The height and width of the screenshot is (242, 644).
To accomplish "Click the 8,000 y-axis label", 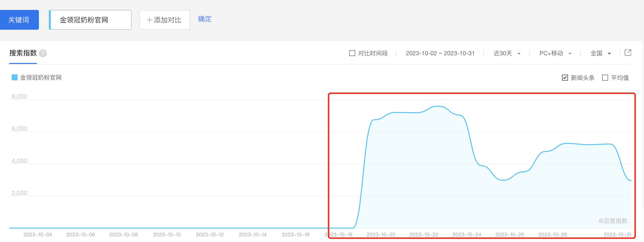I will [x=19, y=96].
